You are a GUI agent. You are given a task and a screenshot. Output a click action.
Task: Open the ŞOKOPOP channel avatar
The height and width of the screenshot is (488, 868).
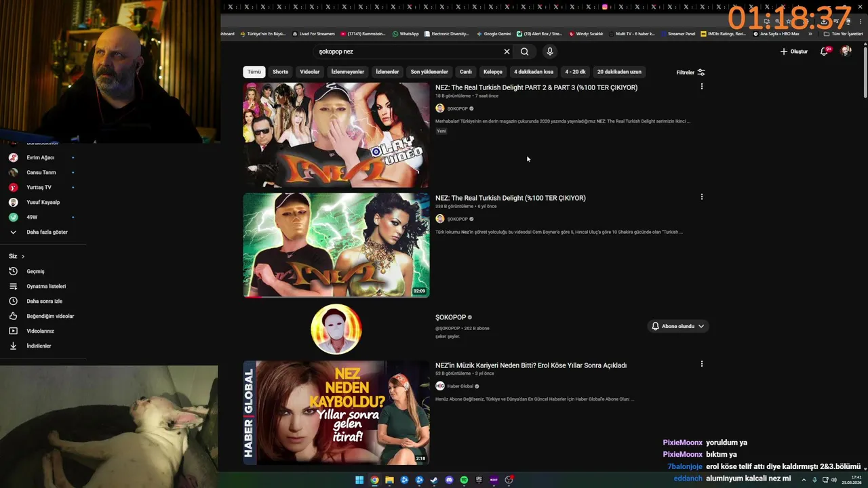click(x=336, y=329)
